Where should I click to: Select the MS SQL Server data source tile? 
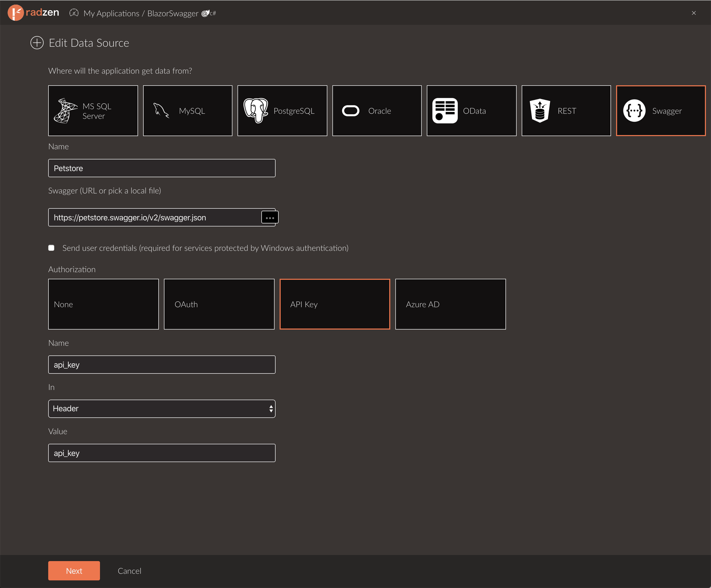point(93,111)
